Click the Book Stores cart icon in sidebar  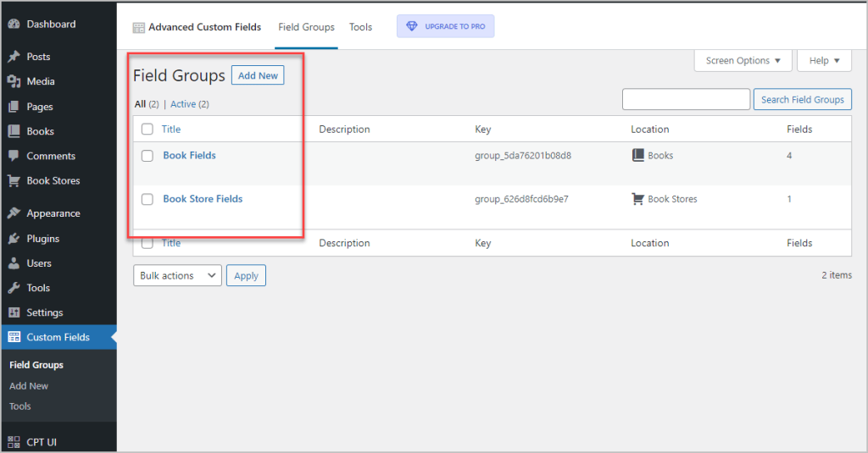point(14,181)
